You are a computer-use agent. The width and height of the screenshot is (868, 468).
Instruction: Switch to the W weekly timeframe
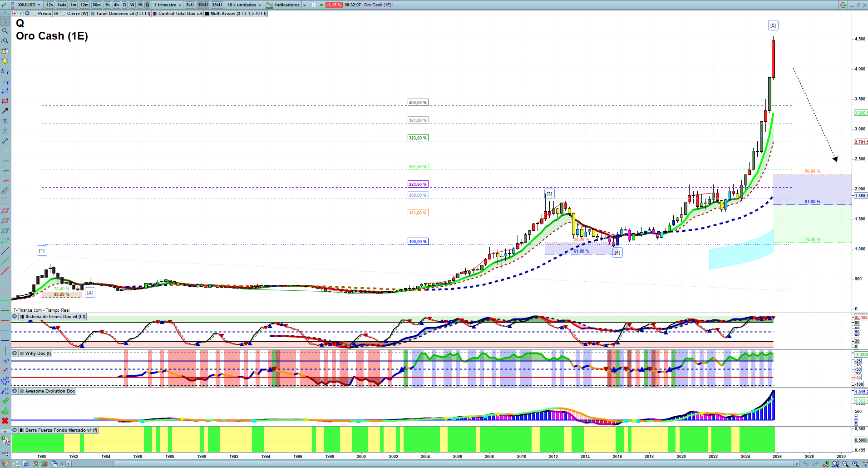tap(132, 5)
